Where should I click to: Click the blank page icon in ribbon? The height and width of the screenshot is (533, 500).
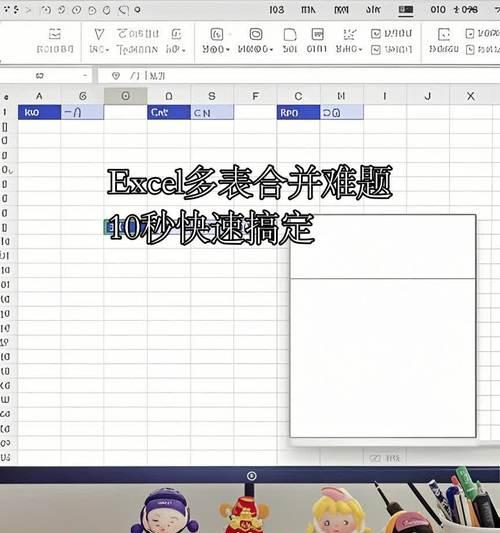click(290, 34)
